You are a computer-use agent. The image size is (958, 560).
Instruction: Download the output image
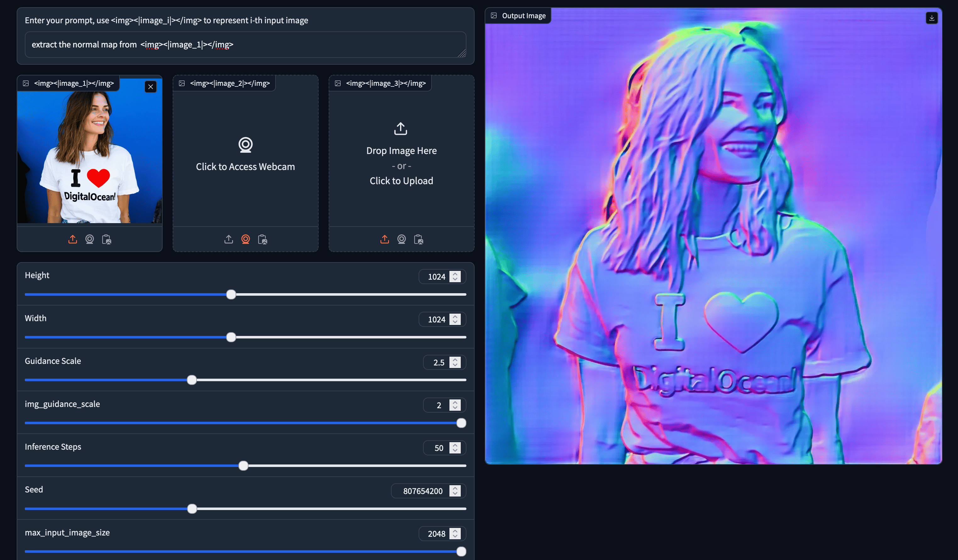click(931, 18)
